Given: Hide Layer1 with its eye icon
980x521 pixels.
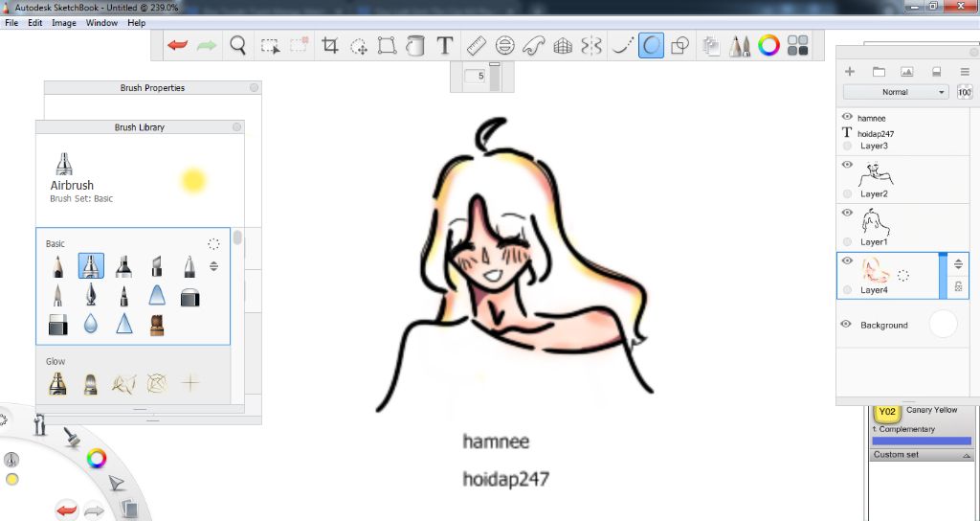Looking at the screenshot, I should 847,213.
